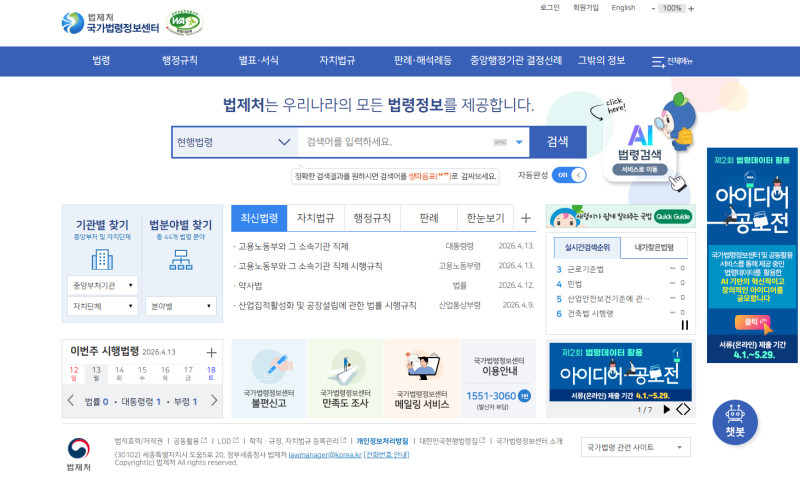Open the 법령 main menu
Viewport: 800px width, 479px height.
coord(101,61)
